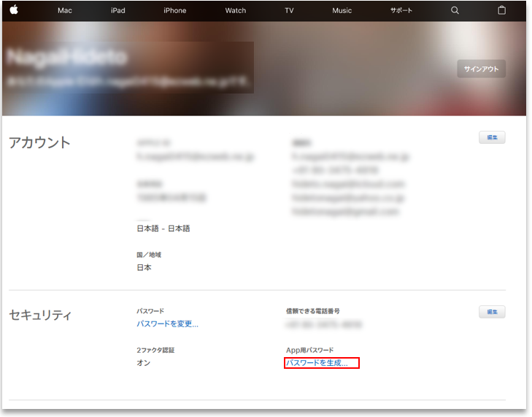The image size is (532, 417).
Task: Click the 2ファクタ認証 オン status
Action: [143, 363]
